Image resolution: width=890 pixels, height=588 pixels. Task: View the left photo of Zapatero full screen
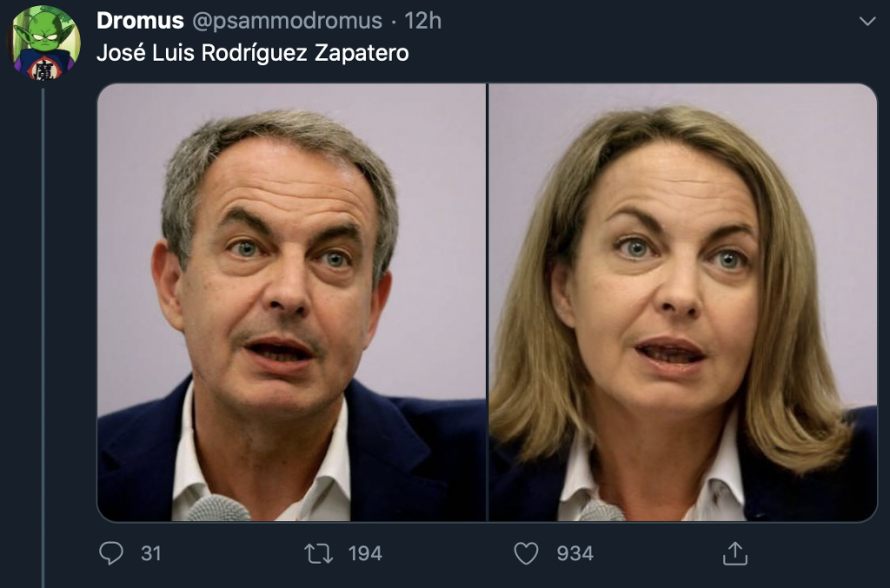(287, 300)
